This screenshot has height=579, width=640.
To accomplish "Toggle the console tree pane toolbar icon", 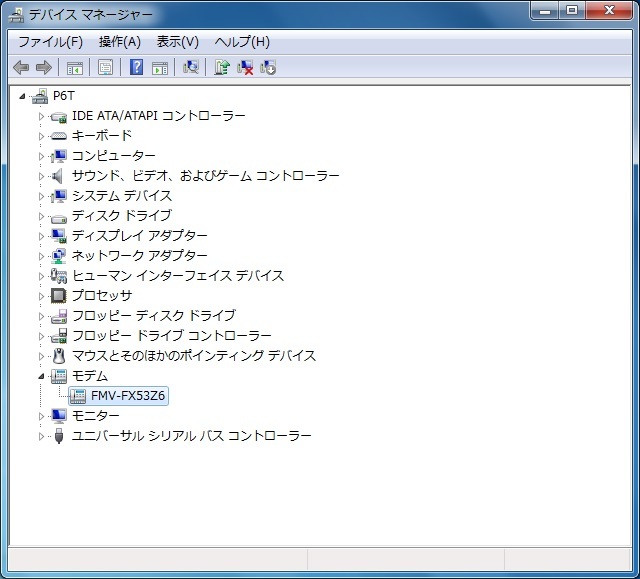I will tap(75, 68).
